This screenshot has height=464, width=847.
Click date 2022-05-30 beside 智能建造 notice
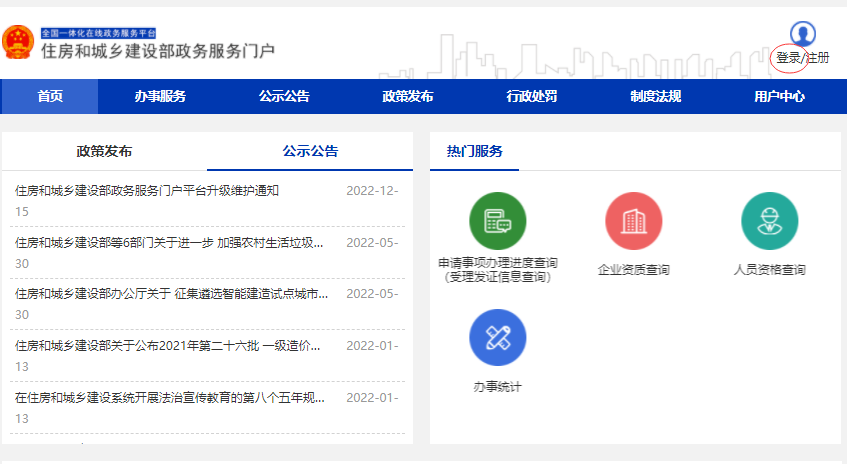[372, 294]
